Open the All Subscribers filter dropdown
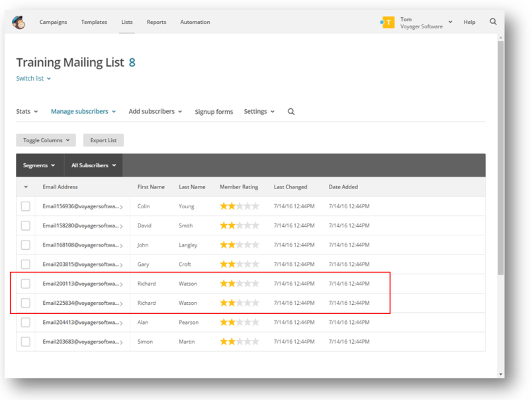This screenshot has width=532, height=400. pos(93,165)
